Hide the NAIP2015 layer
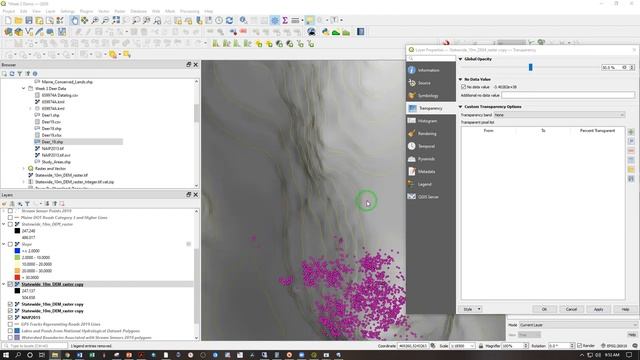 pos(11,317)
